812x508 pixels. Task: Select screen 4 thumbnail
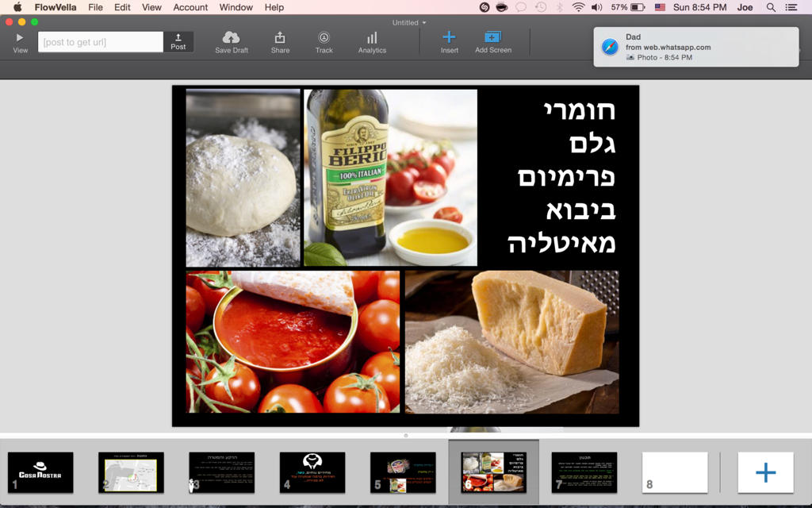pyautogui.click(x=312, y=472)
